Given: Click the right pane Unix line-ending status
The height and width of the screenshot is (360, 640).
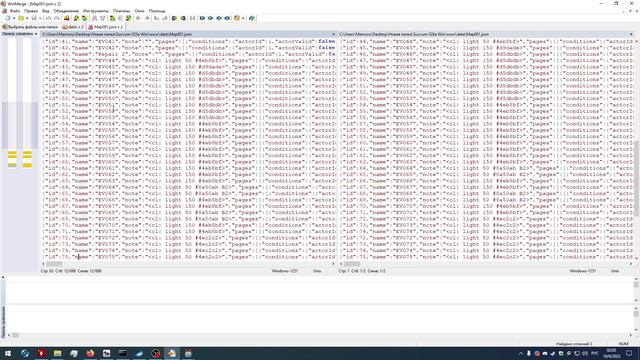Looking at the screenshot, I should [x=615, y=271].
